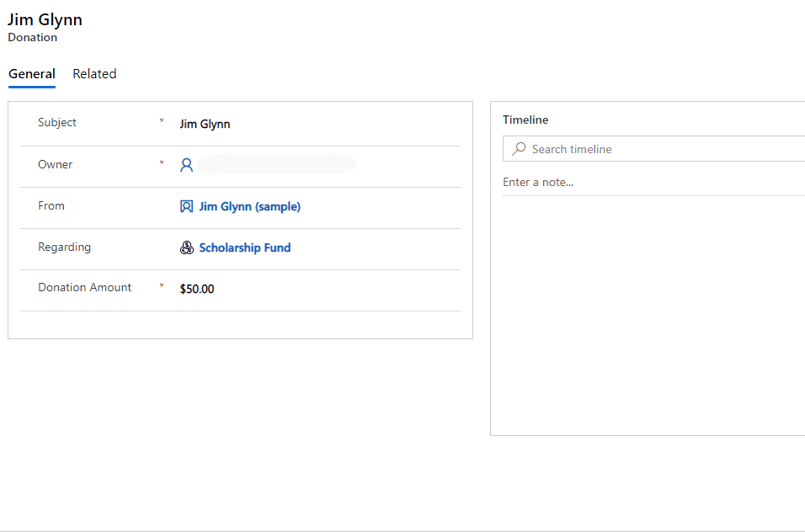The width and height of the screenshot is (805, 532).
Task: Click the Regarding field label
Action: (x=65, y=247)
